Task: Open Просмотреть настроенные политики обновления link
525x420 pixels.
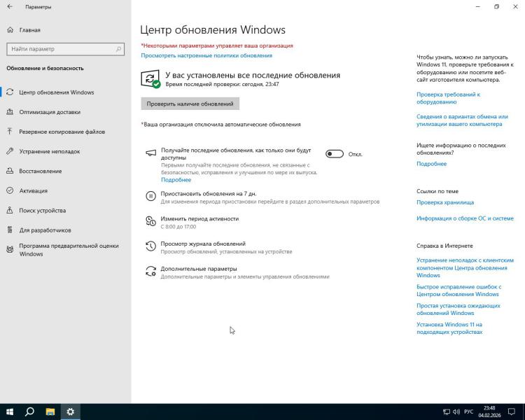Action: [x=206, y=55]
